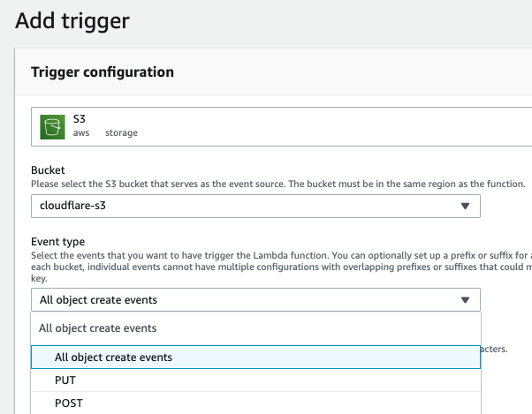Viewport: 532px width, 414px height.
Task: Click the Trigger configuration panel header
Action: (103, 72)
